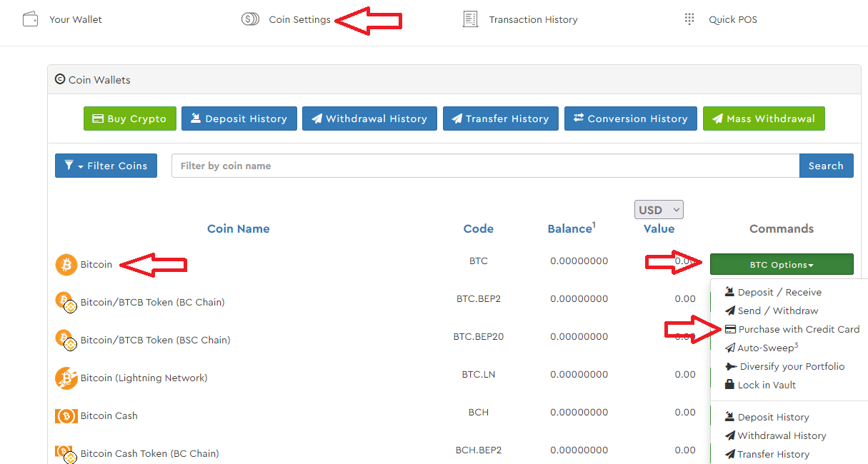Screen dimensions: 868x464
Task: Click the Bitcoin coin logo
Action: [x=66, y=265]
